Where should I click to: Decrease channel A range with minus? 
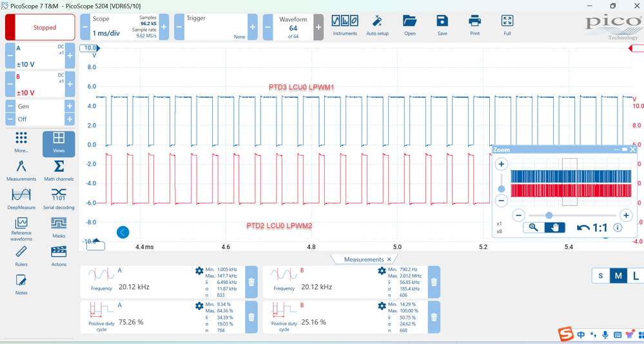10,56
